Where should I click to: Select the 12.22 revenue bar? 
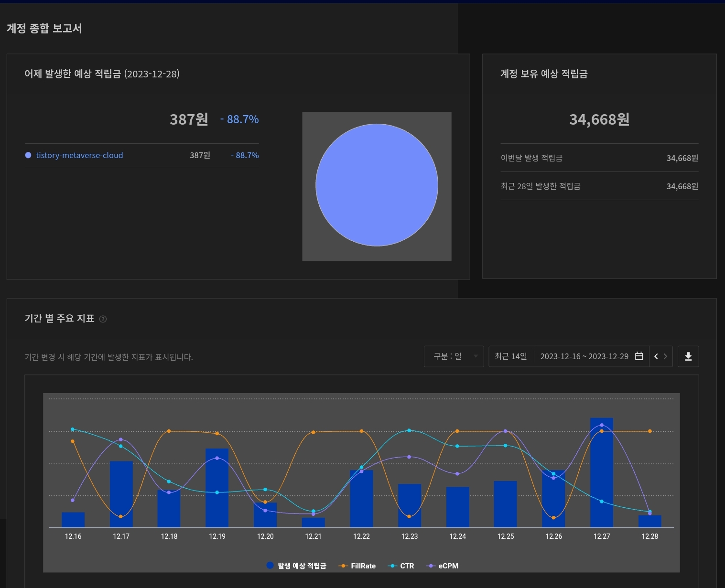point(361,499)
